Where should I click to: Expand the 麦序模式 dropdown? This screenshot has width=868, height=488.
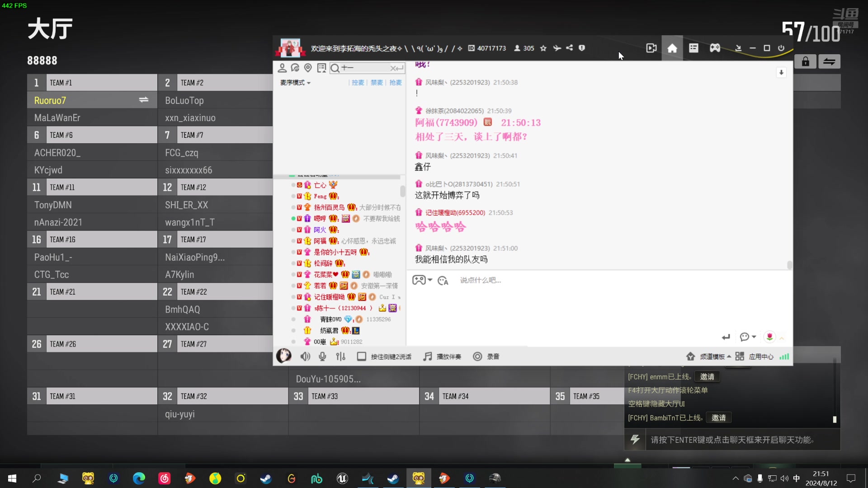[x=295, y=83]
